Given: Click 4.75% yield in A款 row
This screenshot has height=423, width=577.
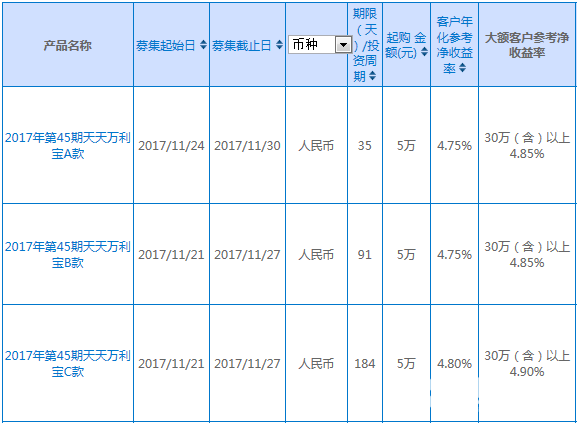Looking at the screenshot, I should [x=454, y=146].
